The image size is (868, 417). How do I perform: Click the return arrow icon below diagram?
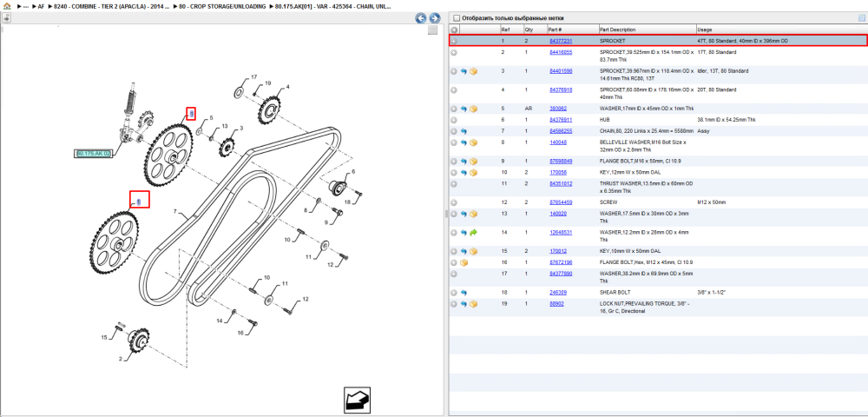pos(357,399)
